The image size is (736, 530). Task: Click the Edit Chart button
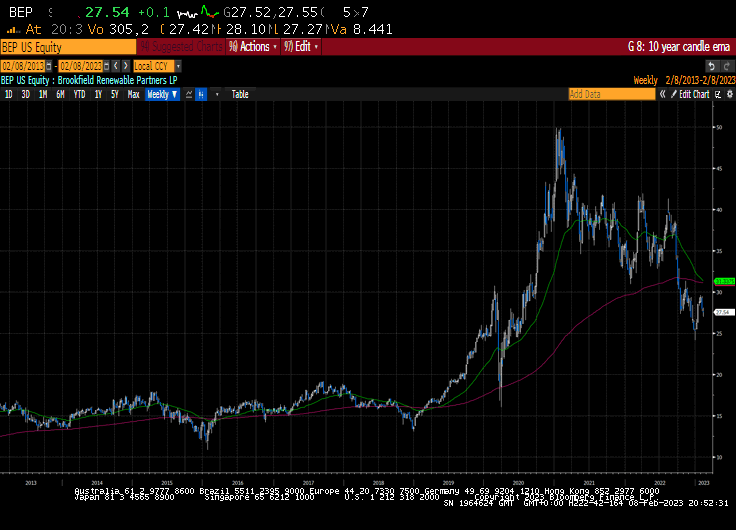pos(690,94)
